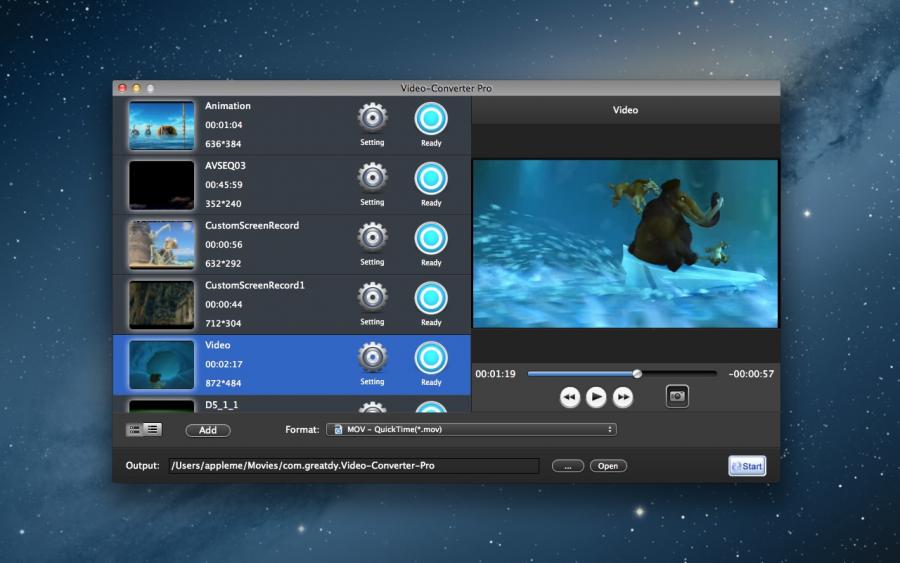This screenshot has width=900, height=563.
Task: Fast-forward the preview playback
Action: coord(623,397)
